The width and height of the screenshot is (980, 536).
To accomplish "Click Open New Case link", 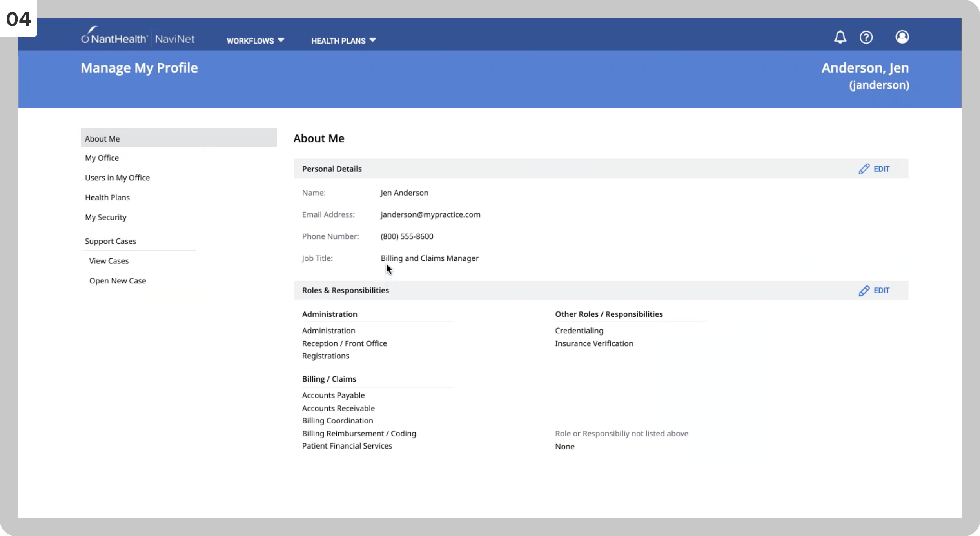I will pos(118,281).
